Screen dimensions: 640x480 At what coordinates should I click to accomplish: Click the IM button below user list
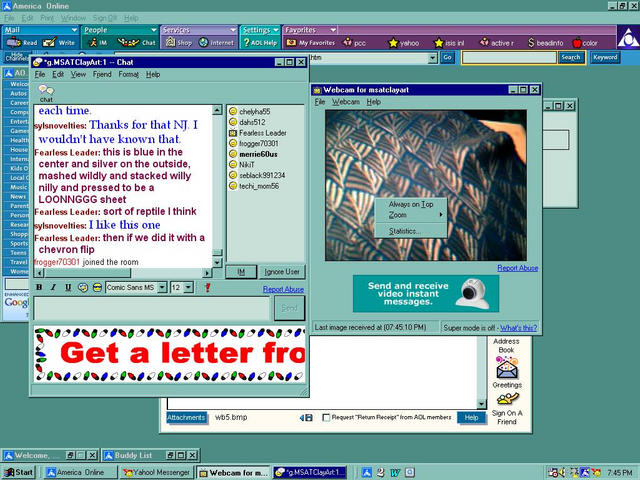tap(241, 272)
